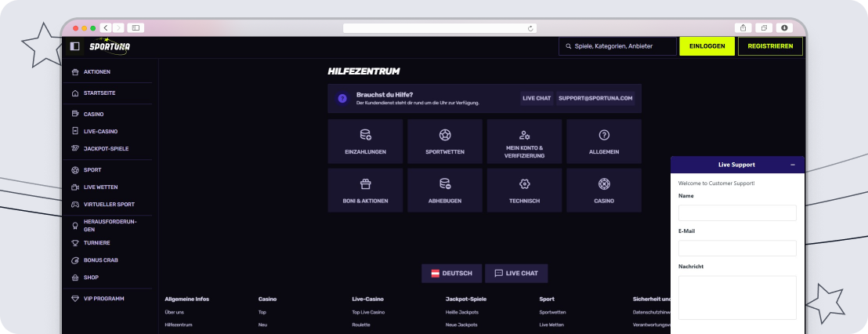
Task: Select the Technisch help tile
Action: coord(524,191)
